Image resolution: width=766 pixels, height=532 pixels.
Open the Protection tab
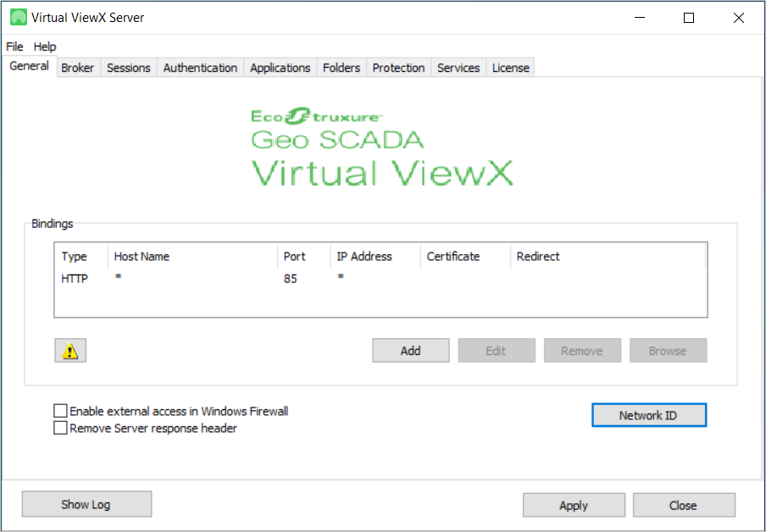pyautogui.click(x=398, y=68)
